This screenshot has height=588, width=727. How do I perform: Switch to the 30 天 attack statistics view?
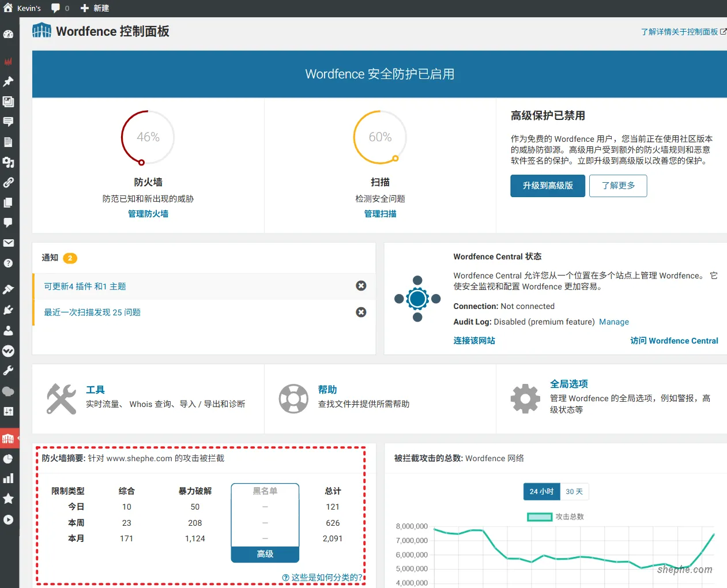(574, 492)
